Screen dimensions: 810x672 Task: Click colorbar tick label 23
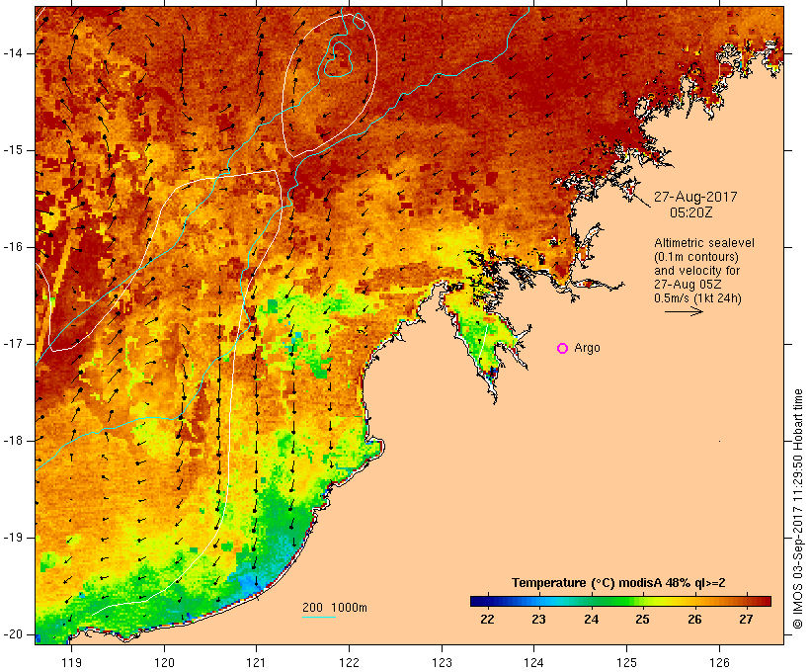pyautogui.click(x=538, y=620)
